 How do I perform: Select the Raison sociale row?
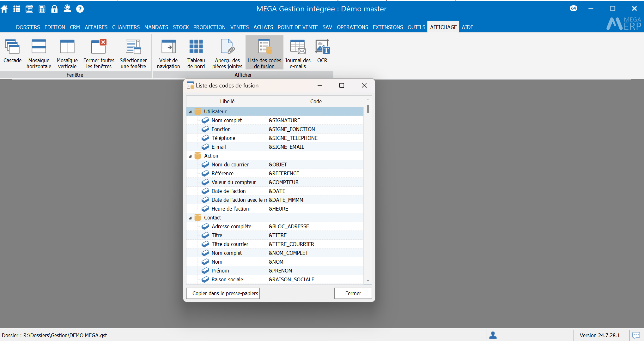[275, 279]
